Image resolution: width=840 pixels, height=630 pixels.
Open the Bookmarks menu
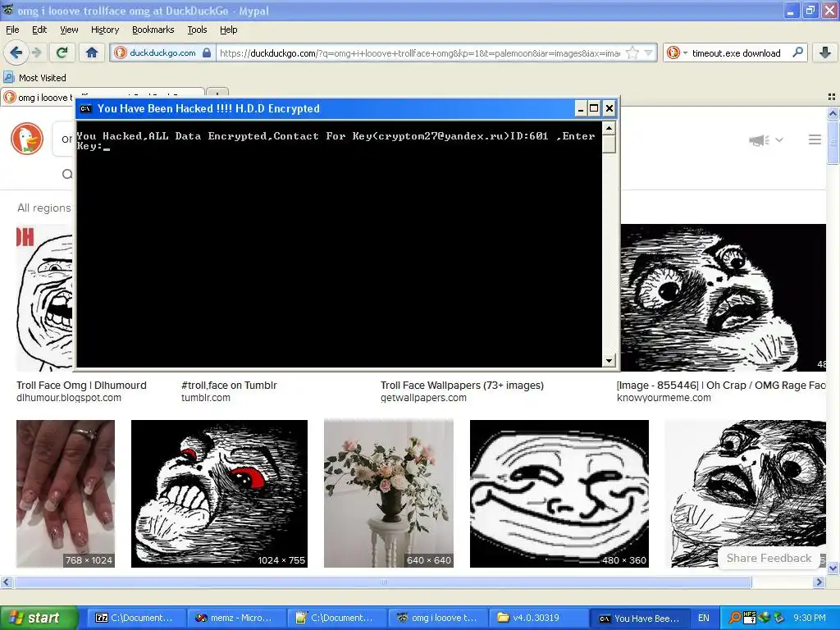(153, 30)
